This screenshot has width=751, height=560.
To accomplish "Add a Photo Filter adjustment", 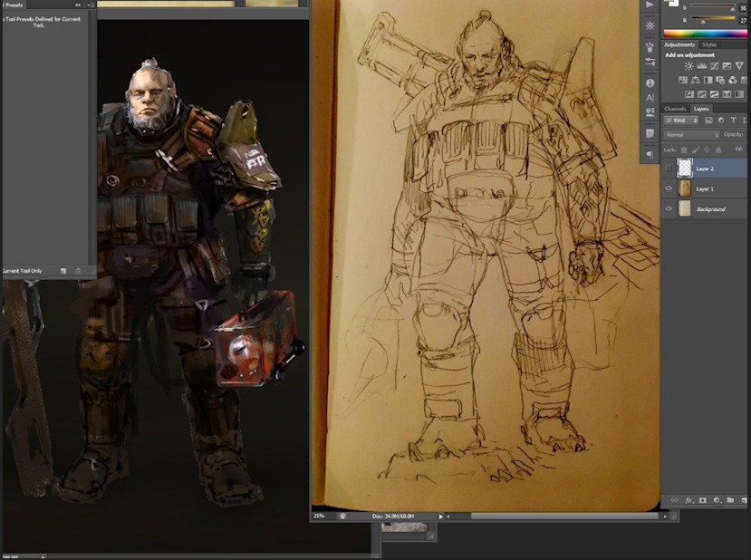I will (x=720, y=80).
